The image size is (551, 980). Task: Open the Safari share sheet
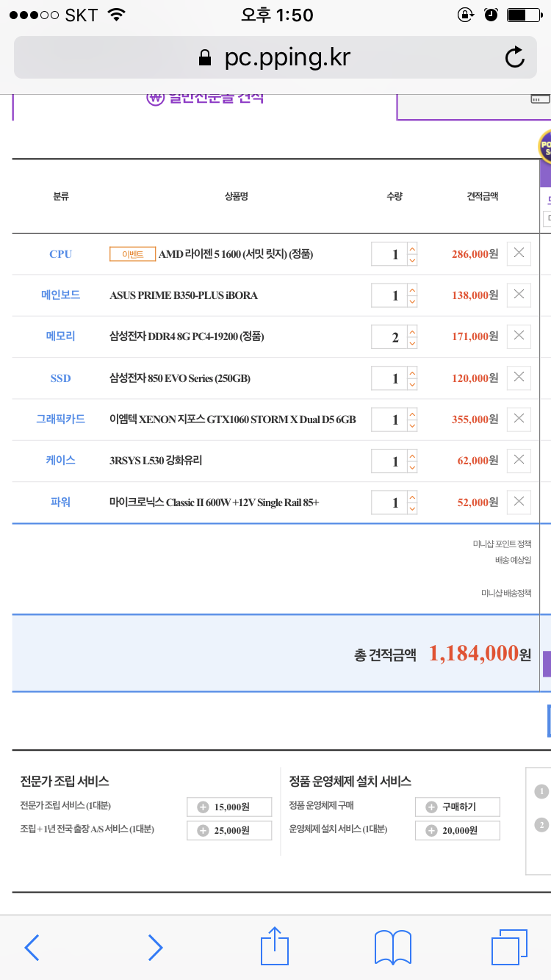point(275,946)
